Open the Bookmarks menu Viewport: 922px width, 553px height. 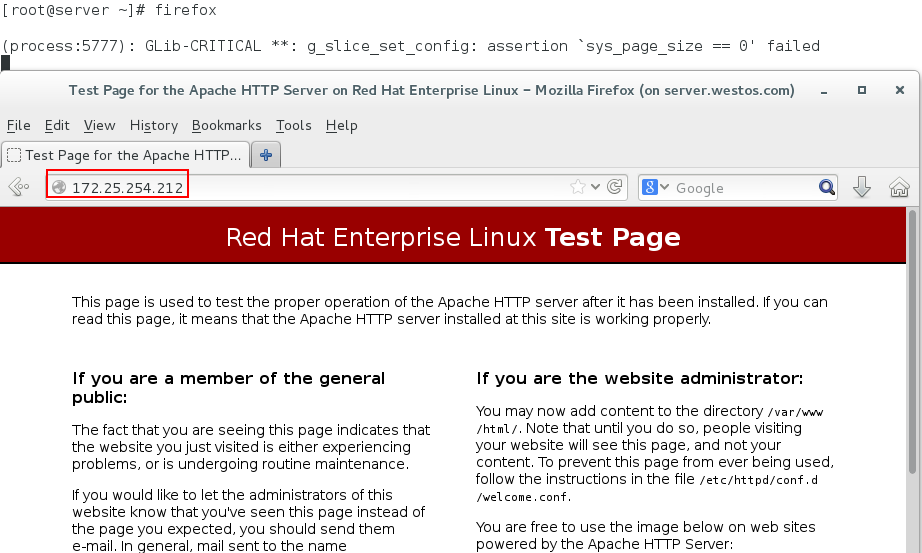coord(226,125)
